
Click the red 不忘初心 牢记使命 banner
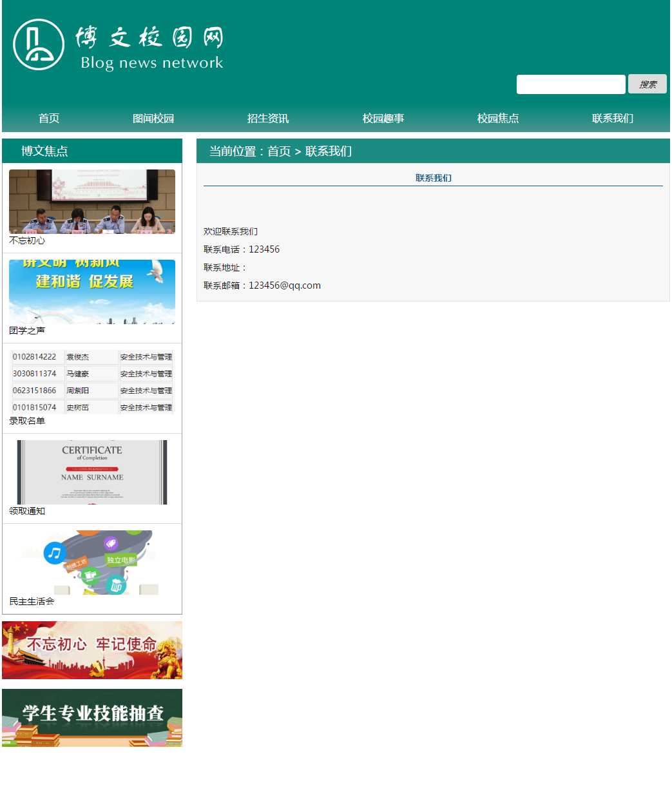point(92,650)
